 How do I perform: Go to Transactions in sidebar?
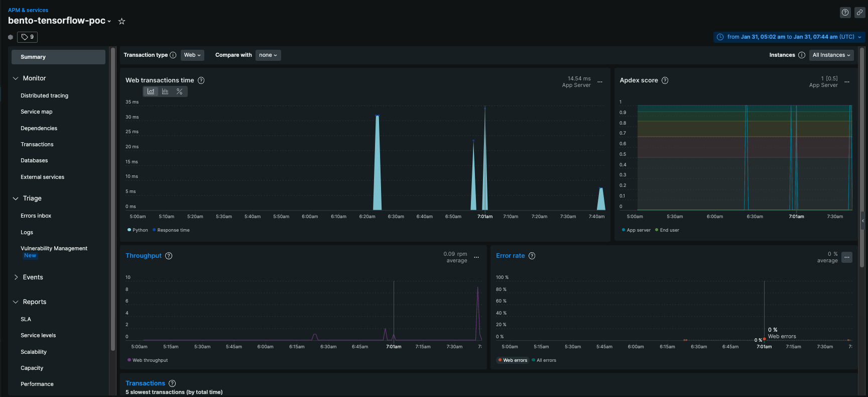37,144
